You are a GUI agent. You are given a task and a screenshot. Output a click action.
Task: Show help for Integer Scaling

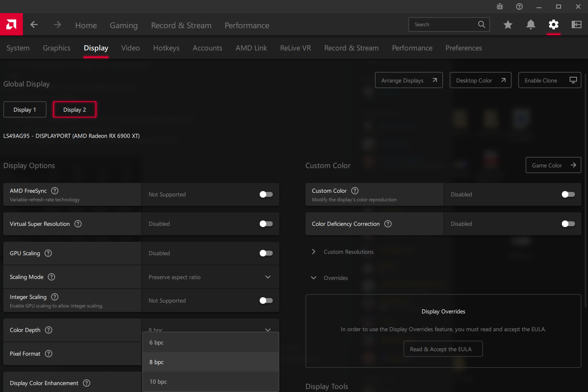55,297
